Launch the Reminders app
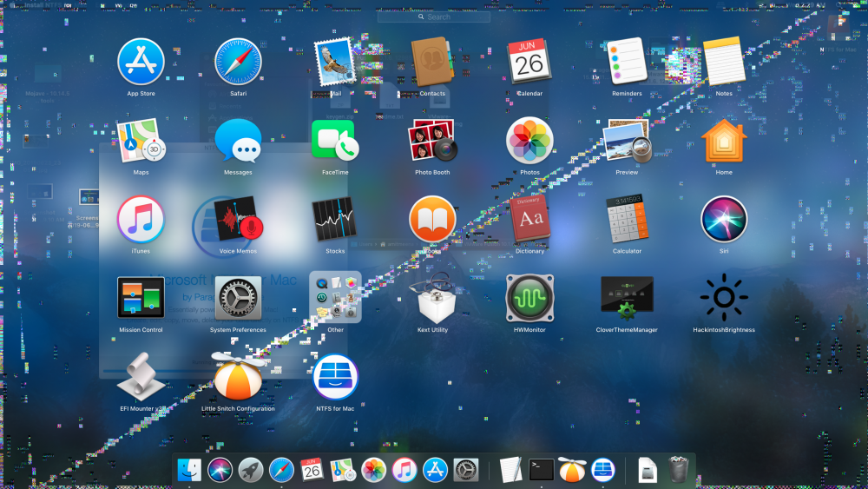The width and height of the screenshot is (868, 489). [x=627, y=62]
